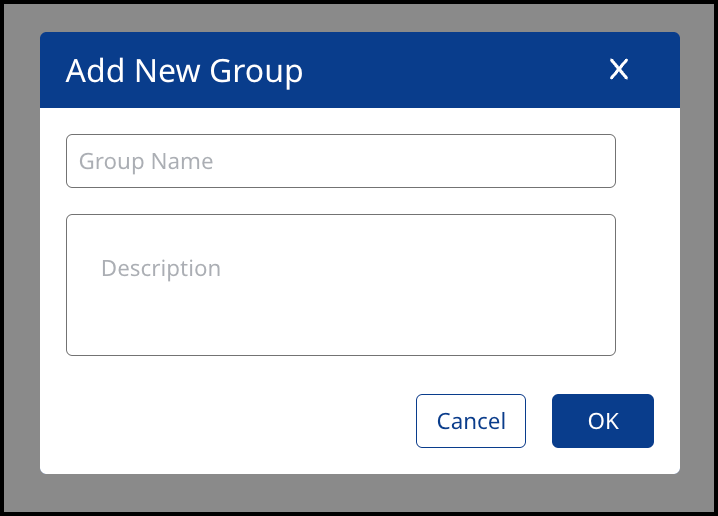The image size is (718, 516).
Task: Click inside the Group Name text box
Action: click(340, 161)
